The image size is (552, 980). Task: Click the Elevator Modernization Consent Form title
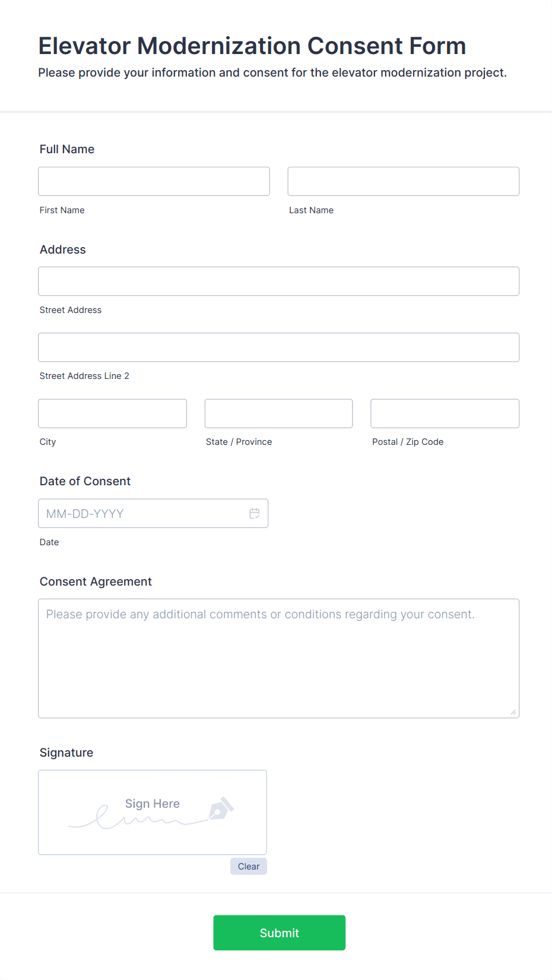click(x=252, y=46)
